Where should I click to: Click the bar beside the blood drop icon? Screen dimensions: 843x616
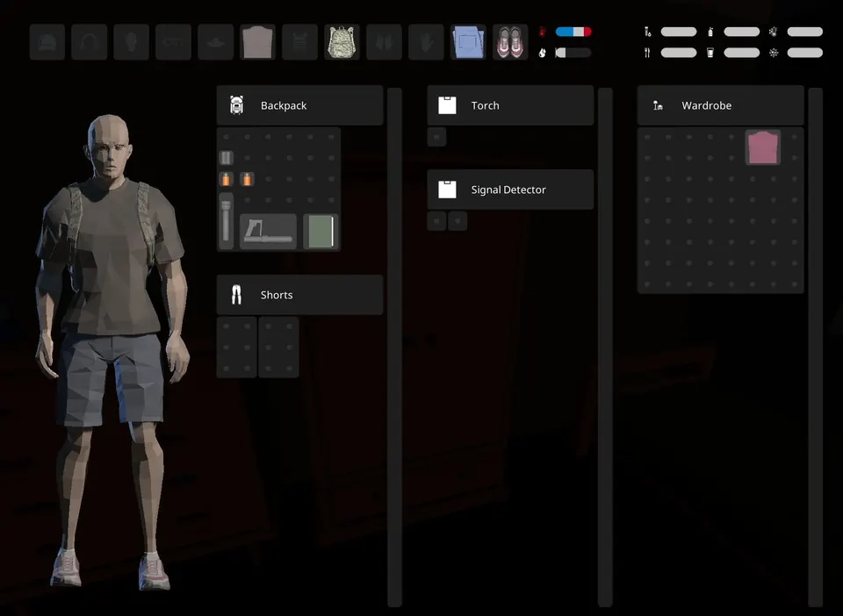[573, 53]
